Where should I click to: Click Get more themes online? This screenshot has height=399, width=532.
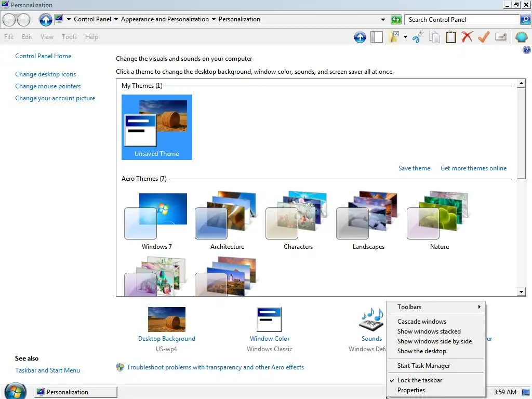coord(473,168)
